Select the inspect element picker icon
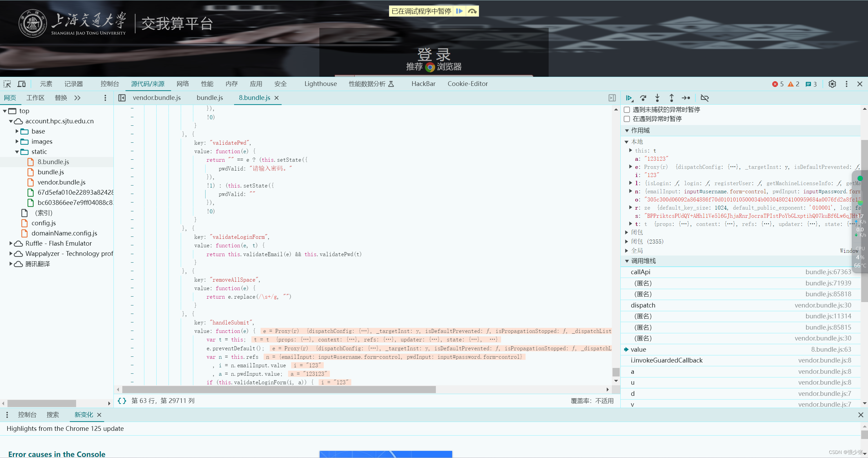Image resolution: width=868 pixels, height=458 pixels. tap(7, 84)
